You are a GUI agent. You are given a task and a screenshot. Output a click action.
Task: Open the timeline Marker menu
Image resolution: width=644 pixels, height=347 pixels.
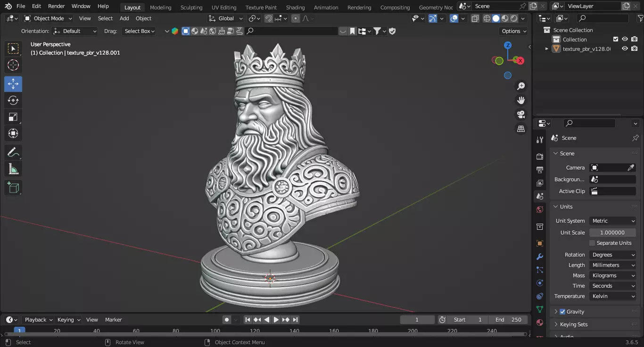113,320
